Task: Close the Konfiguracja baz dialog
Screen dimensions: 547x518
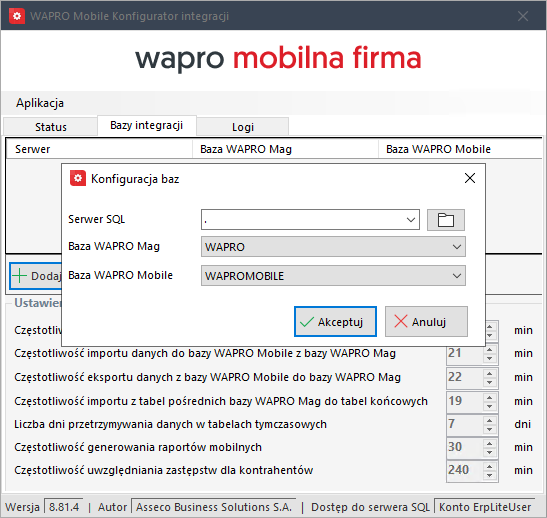Action: [470, 178]
